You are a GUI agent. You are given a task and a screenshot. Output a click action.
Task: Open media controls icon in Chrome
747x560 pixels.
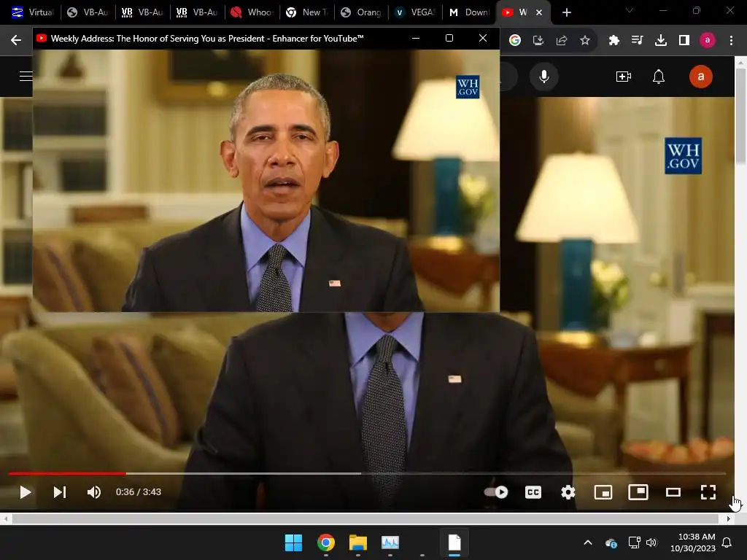(x=637, y=41)
